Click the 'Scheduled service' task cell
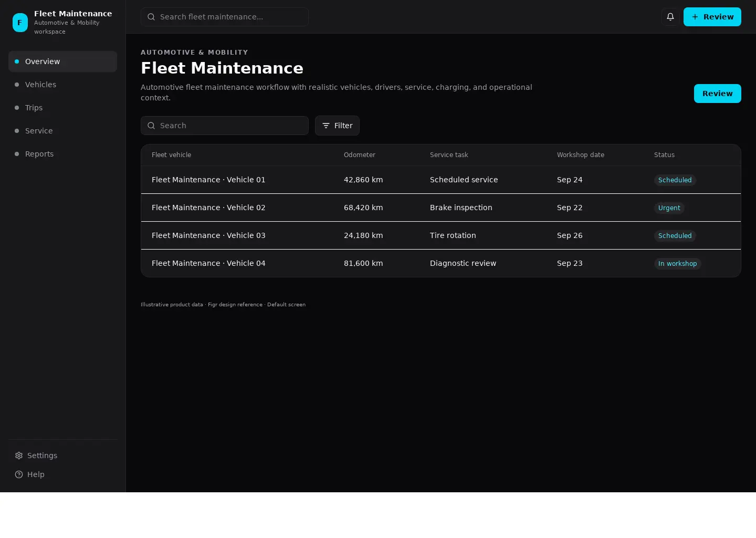 (x=464, y=180)
